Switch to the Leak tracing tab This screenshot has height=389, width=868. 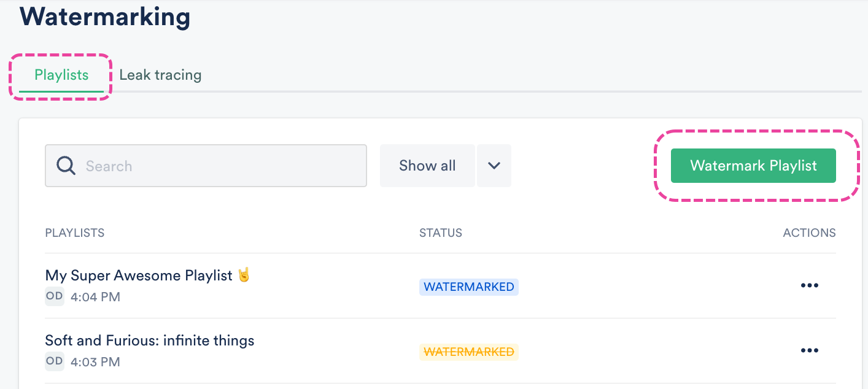tap(160, 75)
